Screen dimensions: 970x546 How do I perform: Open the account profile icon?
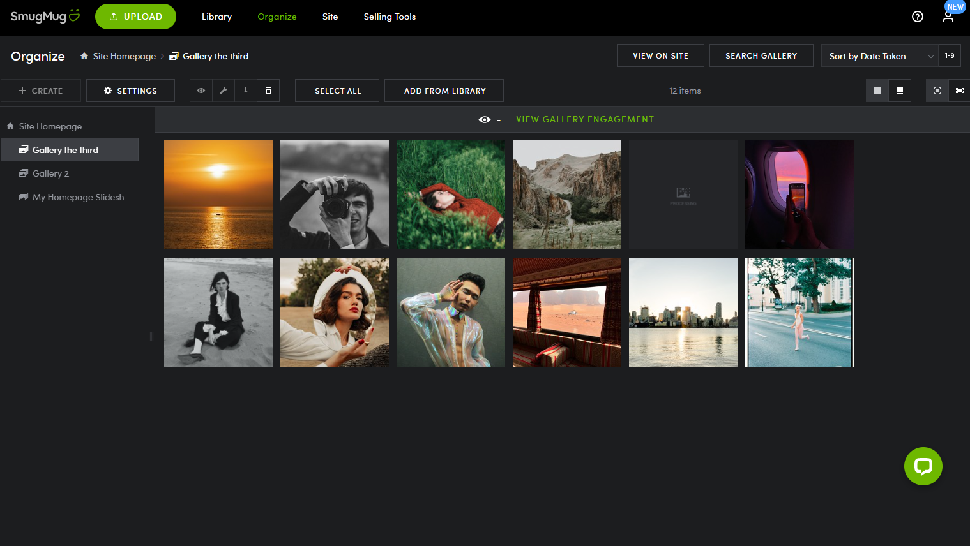click(948, 17)
